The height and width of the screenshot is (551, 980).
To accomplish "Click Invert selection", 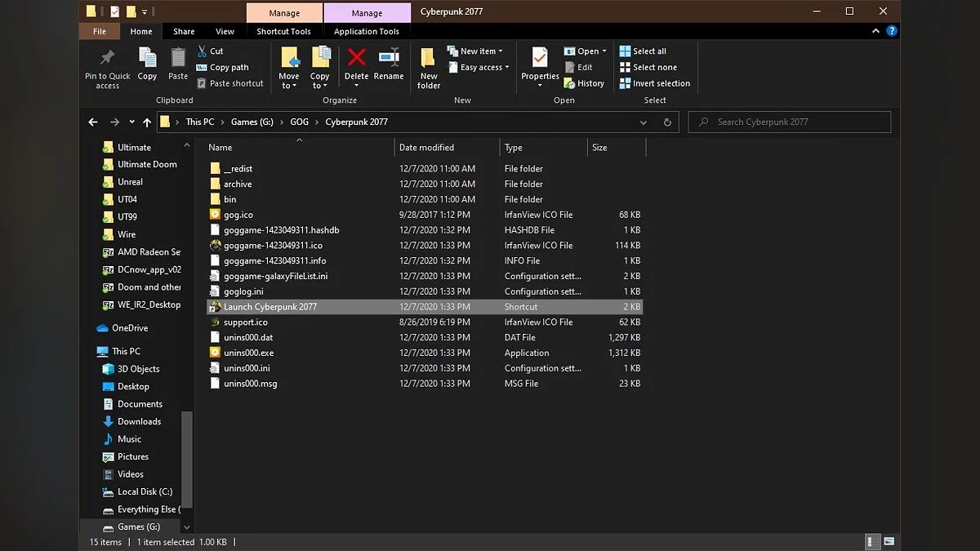I will click(x=655, y=83).
